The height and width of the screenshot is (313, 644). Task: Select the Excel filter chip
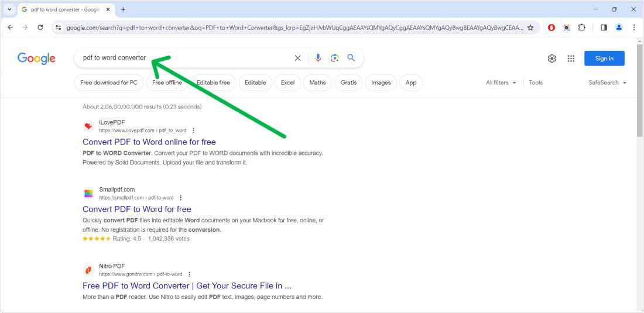point(287,82)
